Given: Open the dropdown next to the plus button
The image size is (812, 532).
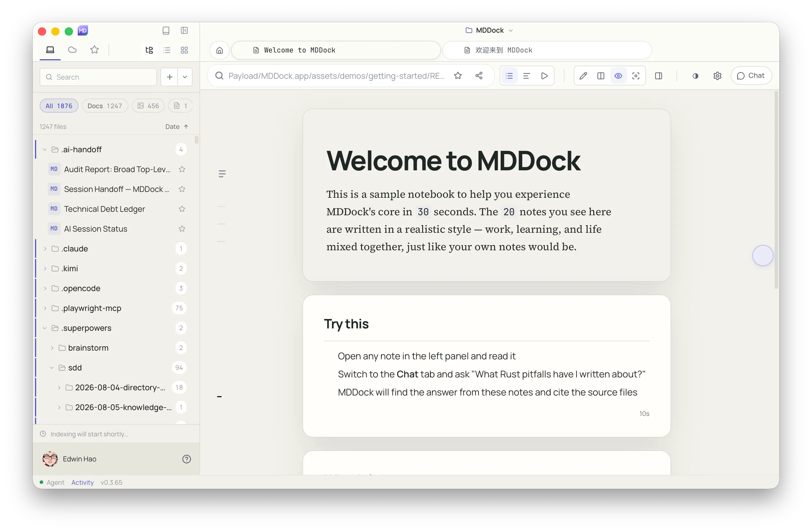Looking at the screenshot, I should (185, 77).
